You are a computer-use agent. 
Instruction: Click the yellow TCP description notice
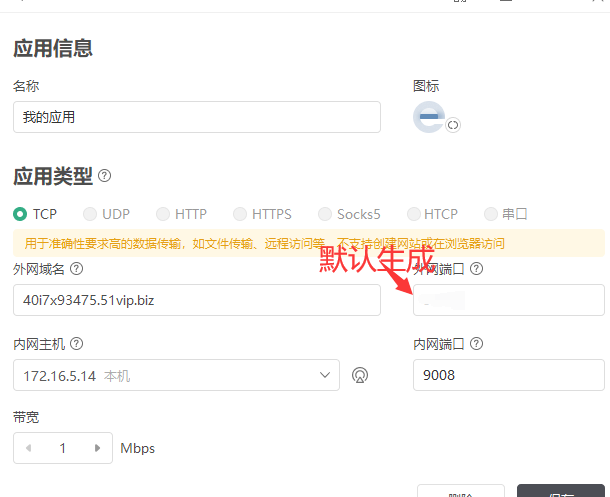pos(309,243)
